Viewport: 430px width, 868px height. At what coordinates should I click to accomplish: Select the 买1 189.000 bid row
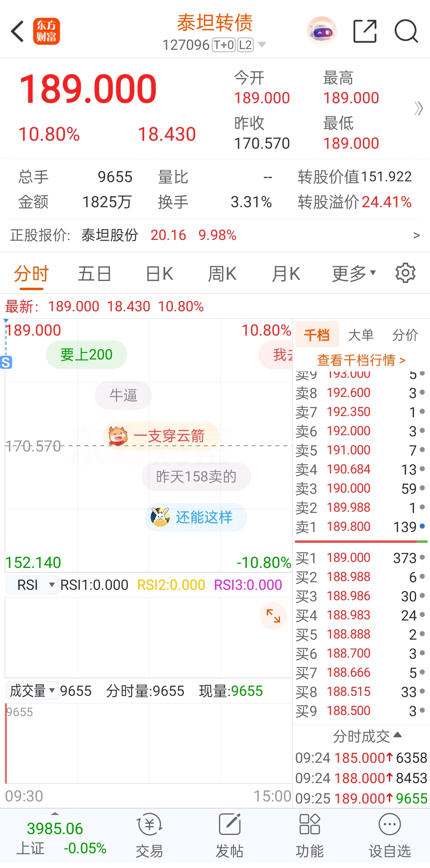361,558
